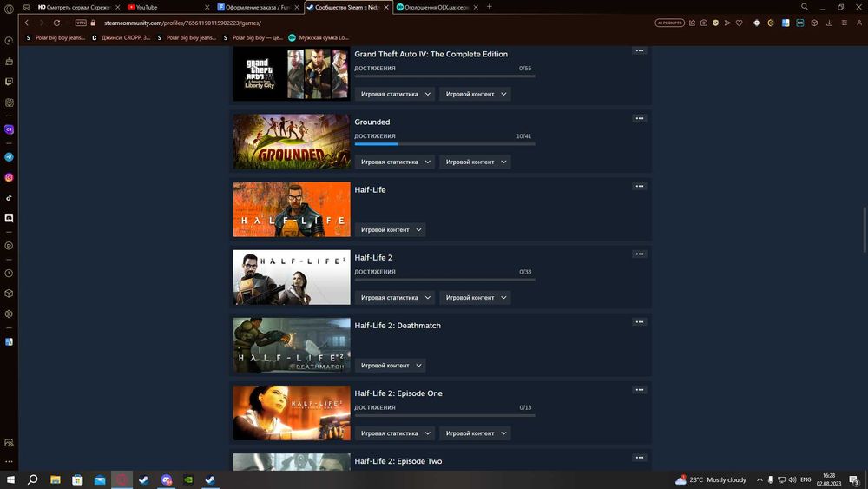Open File Explorer from taskbar

[56, 479]
